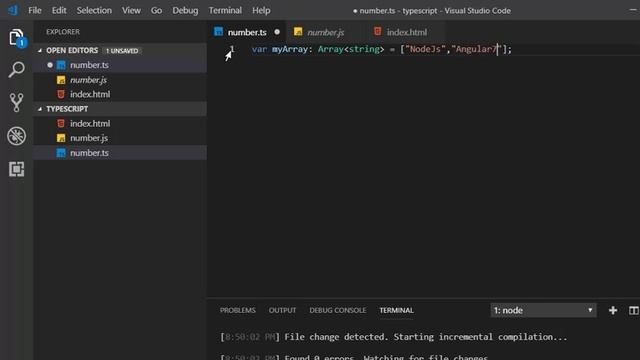Click the 'Array' type keyword in code
The image size is (640, 360).
pyautogui.click(x=331, y=49)
